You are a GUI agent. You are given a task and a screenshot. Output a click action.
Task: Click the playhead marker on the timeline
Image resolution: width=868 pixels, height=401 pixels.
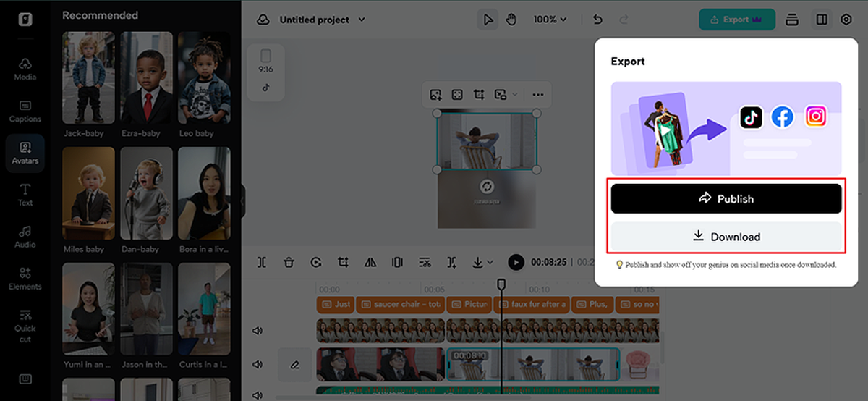tap(501, 284)
